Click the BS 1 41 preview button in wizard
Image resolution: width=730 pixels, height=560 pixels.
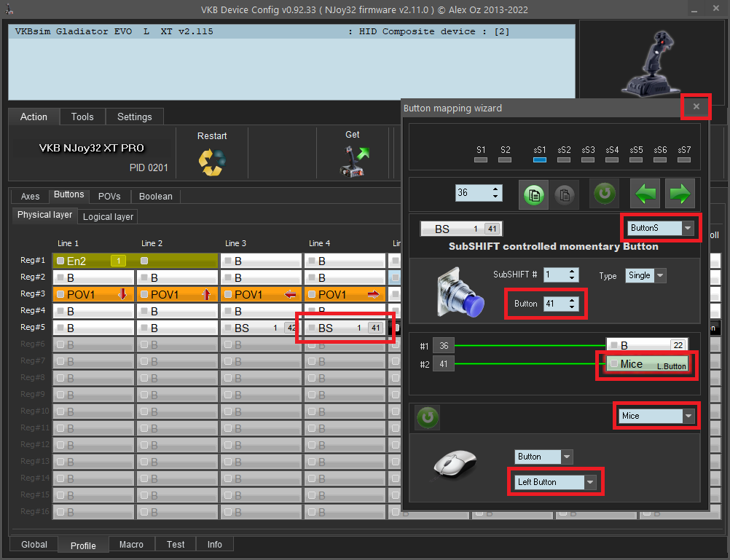point(461,229)
